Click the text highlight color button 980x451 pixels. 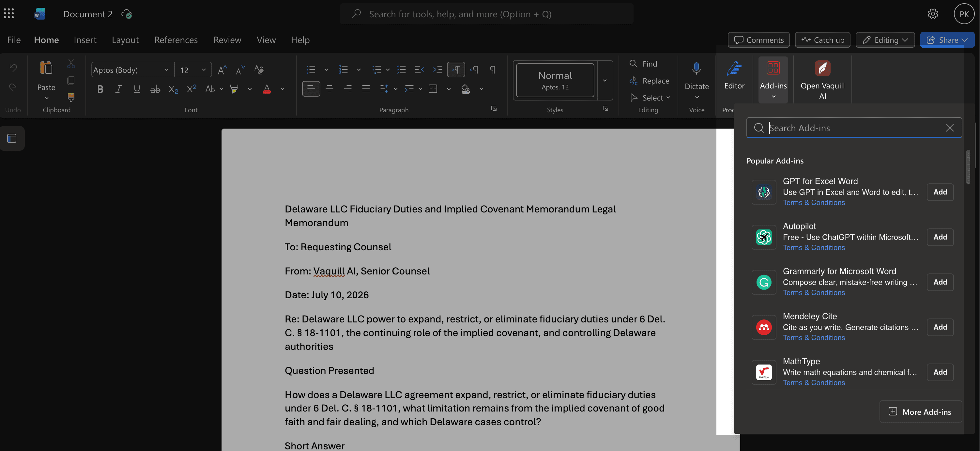coord(234,89)
